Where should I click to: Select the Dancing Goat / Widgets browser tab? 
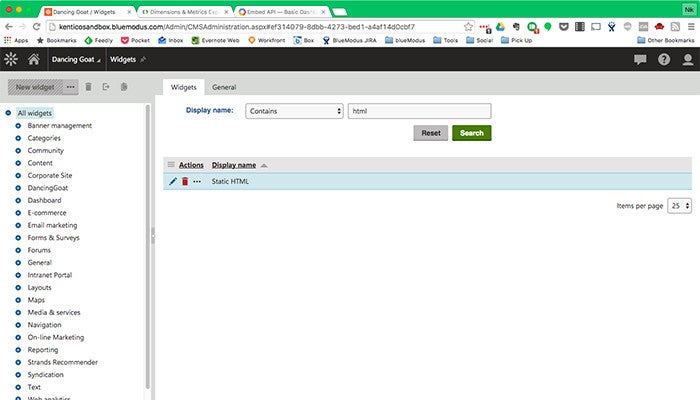88,12
